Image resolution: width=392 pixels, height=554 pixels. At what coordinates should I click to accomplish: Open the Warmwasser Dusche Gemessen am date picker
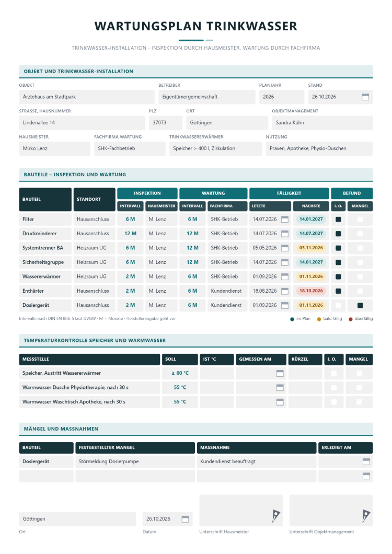[x=280, y=388]
